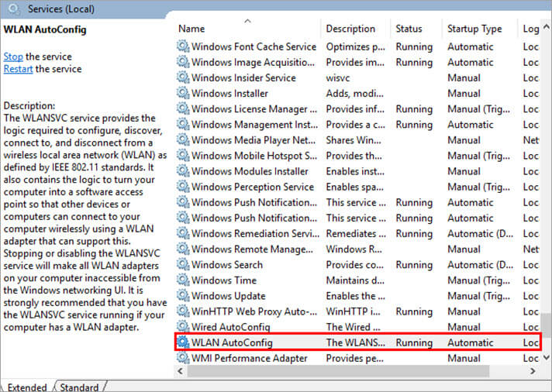Select the WMI Performance Adapter name
This screenshot has height=392, width=552.
(x=249, y=358)
